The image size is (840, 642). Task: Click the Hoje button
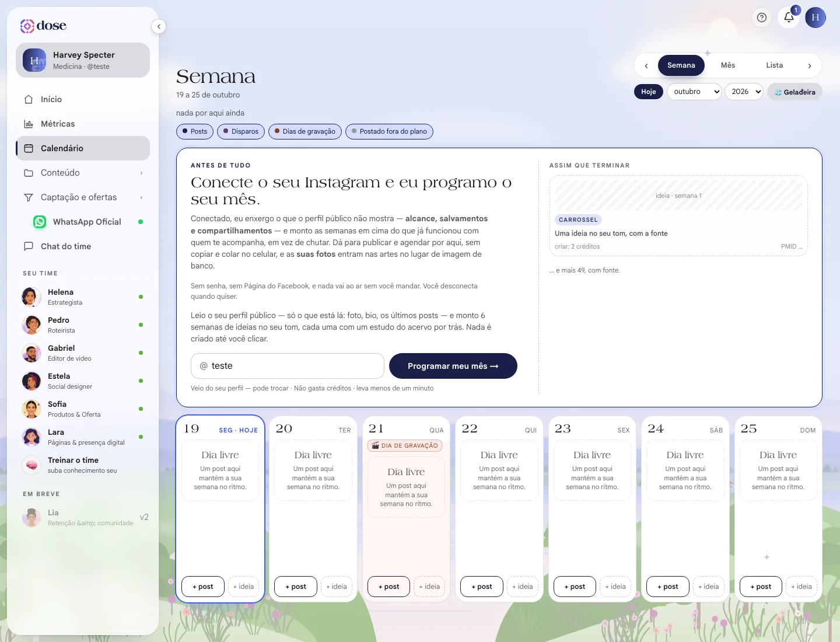click(x=649, y=92)
